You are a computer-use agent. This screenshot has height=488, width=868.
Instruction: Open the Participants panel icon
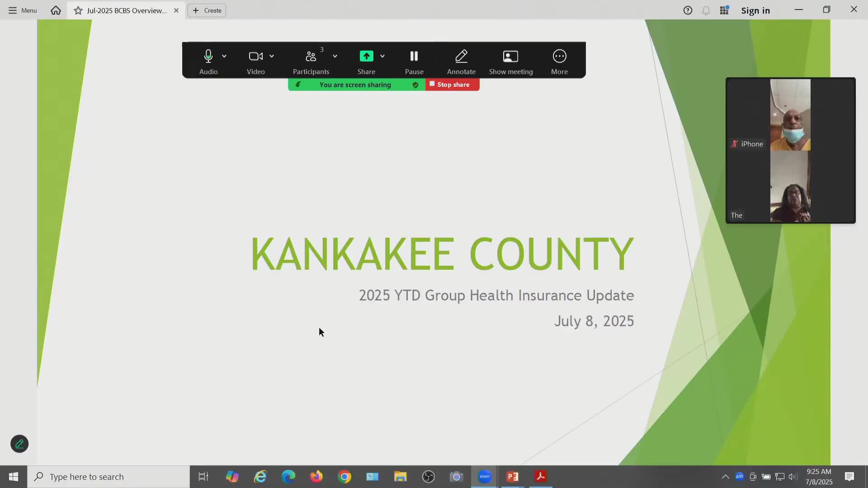coord(311,56)
